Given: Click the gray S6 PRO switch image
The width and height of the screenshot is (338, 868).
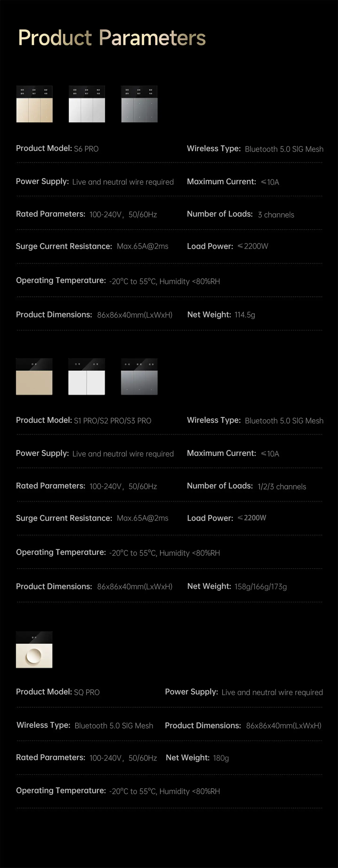Looking at the screenshot, I should [x=139, y=104].
